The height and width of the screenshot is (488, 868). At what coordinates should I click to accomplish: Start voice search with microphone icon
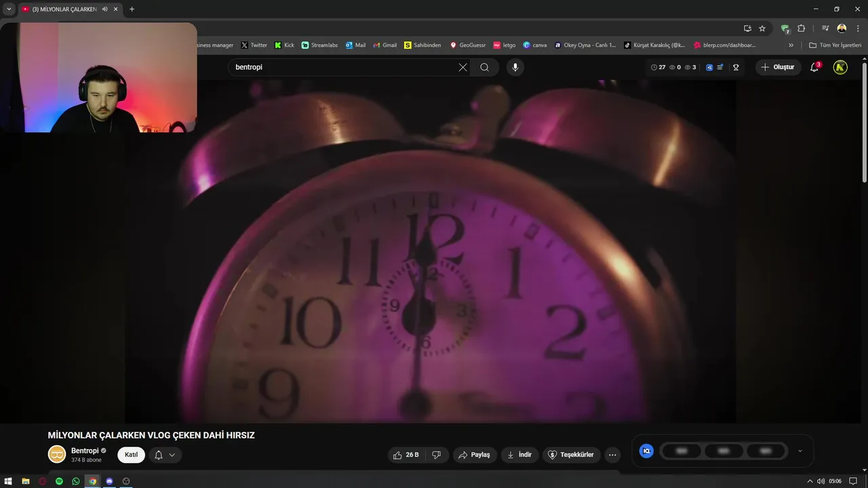click(515, 67)
